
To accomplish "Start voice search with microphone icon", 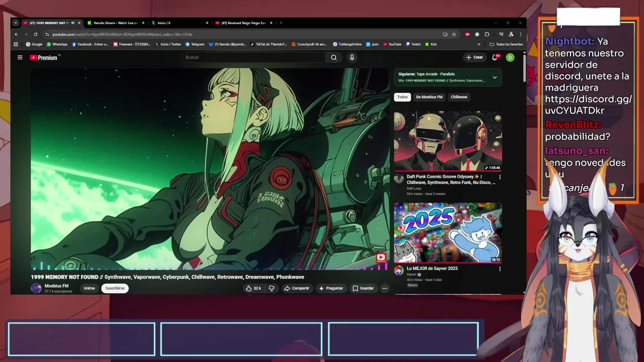I will click(352, 57).
